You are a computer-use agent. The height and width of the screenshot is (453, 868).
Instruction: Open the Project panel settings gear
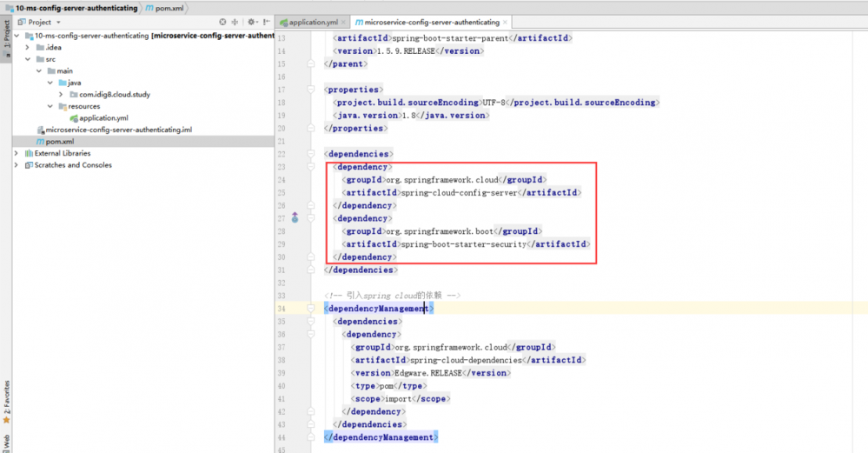(250, 22)
